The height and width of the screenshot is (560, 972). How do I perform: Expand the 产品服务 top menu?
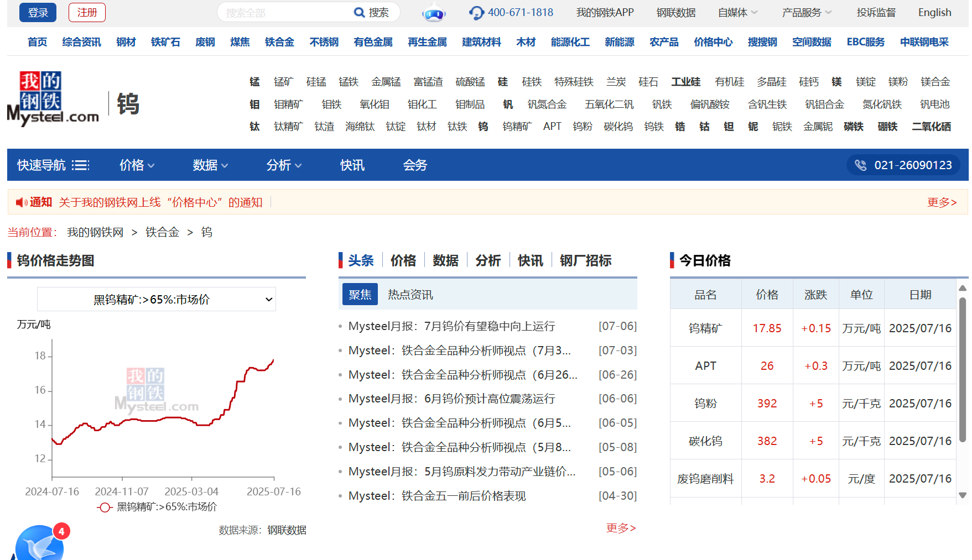coord(807,12)
